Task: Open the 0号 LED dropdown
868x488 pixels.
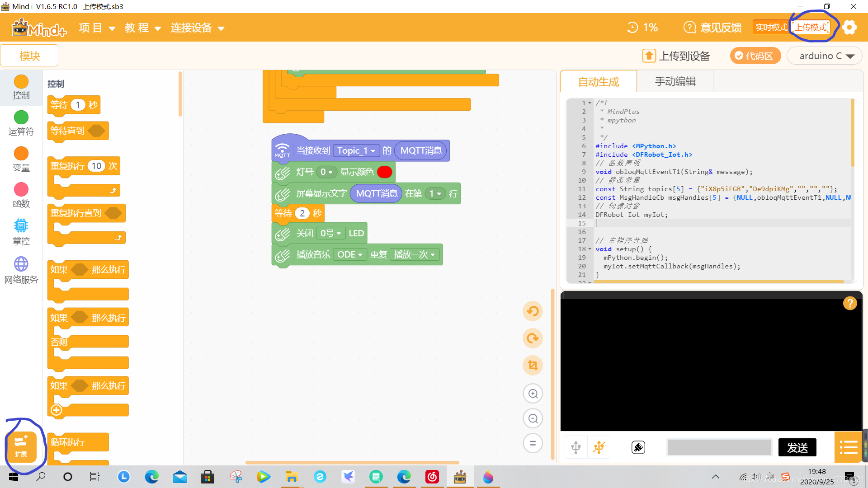Action: click(330, 233)
